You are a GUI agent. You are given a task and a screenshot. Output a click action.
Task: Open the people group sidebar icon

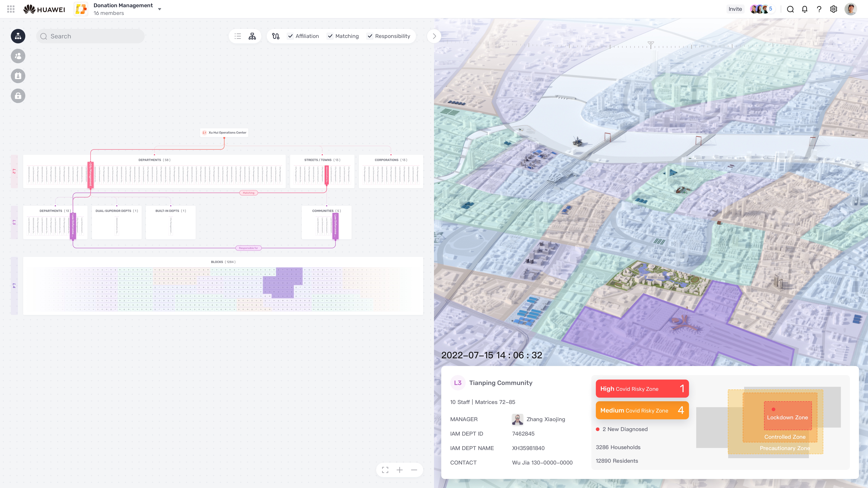click(x=18, y=56)
